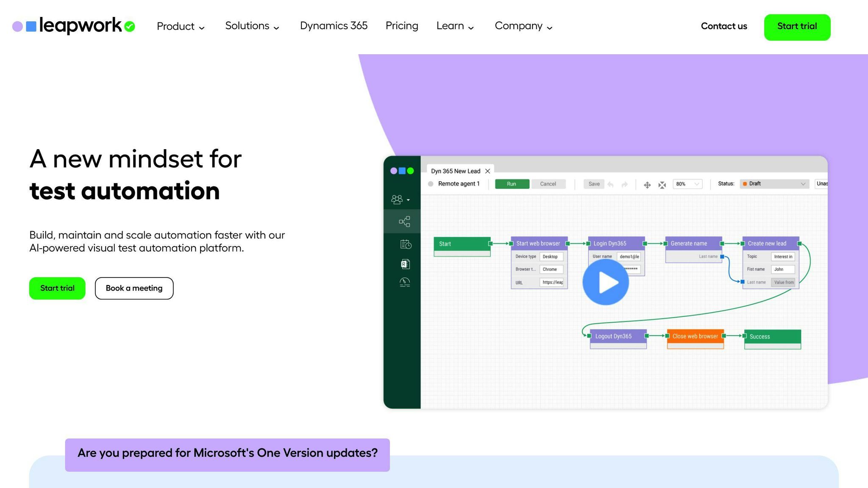Click the fit-to-screen icon
Viewport: 868px width, 488px height.
(x=662, y=185)
